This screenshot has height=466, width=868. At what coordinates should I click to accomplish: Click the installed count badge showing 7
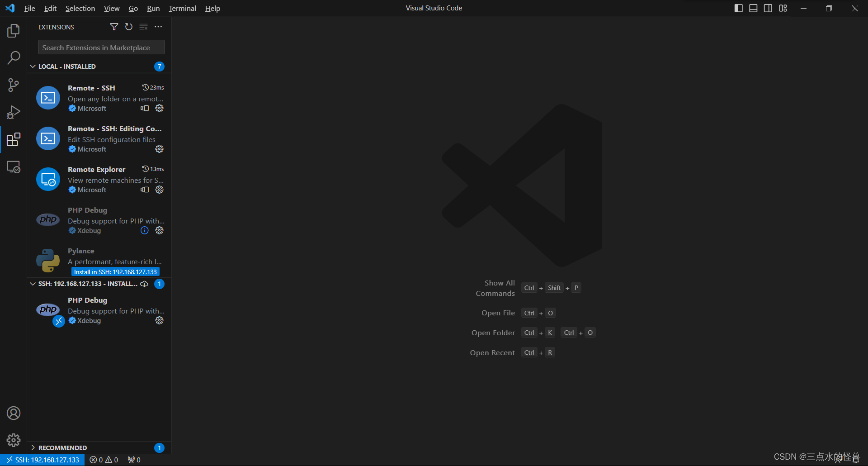[159, 67]
